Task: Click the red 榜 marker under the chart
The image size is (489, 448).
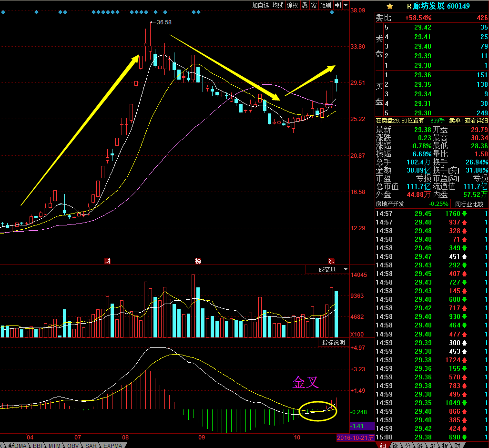Action: click(198, 261)
